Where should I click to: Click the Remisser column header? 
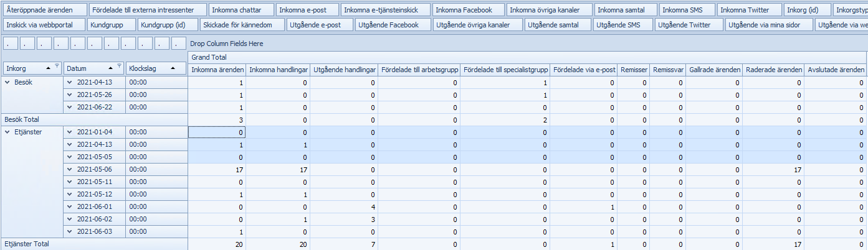[x=634, y=70]
